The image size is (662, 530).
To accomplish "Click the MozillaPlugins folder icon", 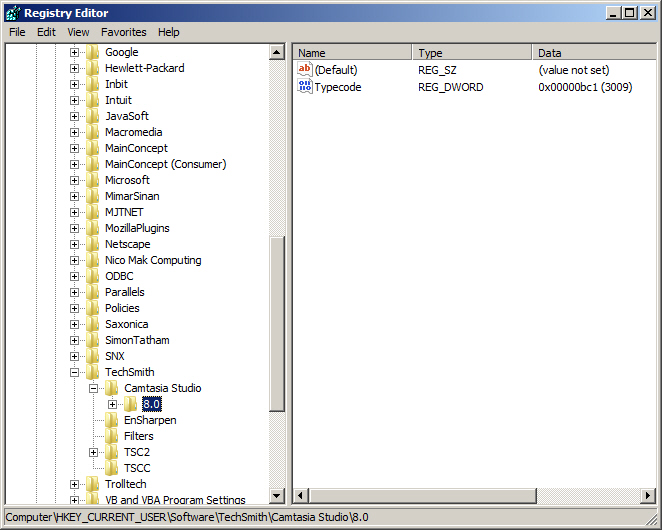I will tap(92, 228).
